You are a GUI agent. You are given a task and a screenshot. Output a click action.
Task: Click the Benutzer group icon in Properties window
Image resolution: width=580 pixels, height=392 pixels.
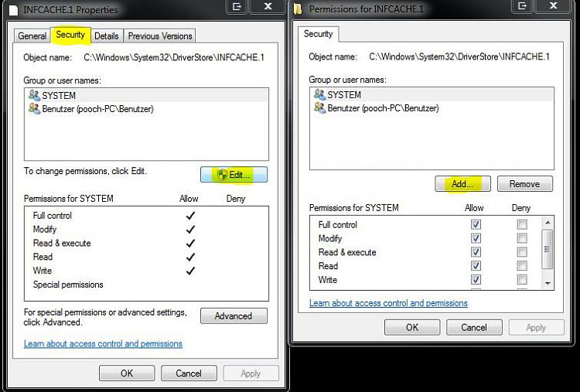34,109
